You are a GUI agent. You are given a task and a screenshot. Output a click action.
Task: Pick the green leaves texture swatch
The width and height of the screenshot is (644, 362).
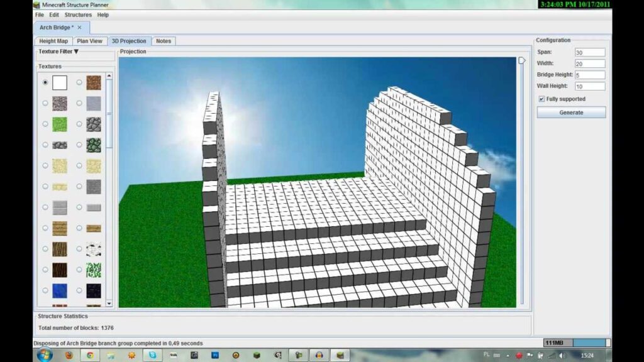(x=94, y=270)
